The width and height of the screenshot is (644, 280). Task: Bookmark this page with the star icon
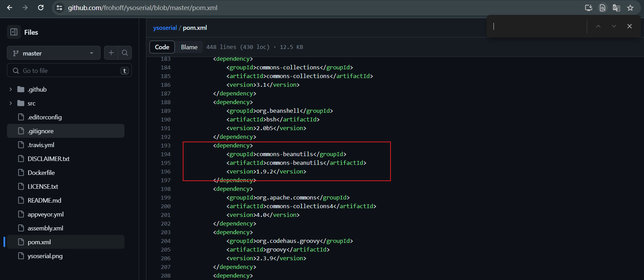tap(630, 8)
